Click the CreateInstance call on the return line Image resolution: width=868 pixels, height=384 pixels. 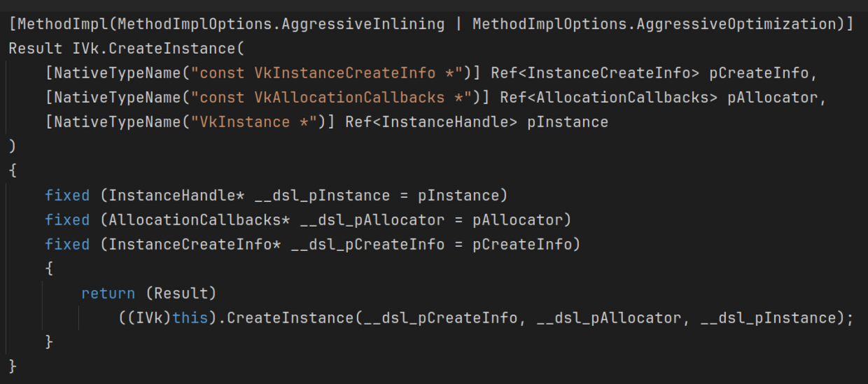click(290, 318)
